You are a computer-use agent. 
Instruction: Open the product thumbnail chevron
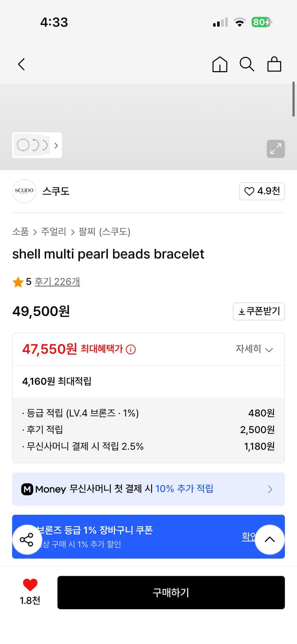56,146
